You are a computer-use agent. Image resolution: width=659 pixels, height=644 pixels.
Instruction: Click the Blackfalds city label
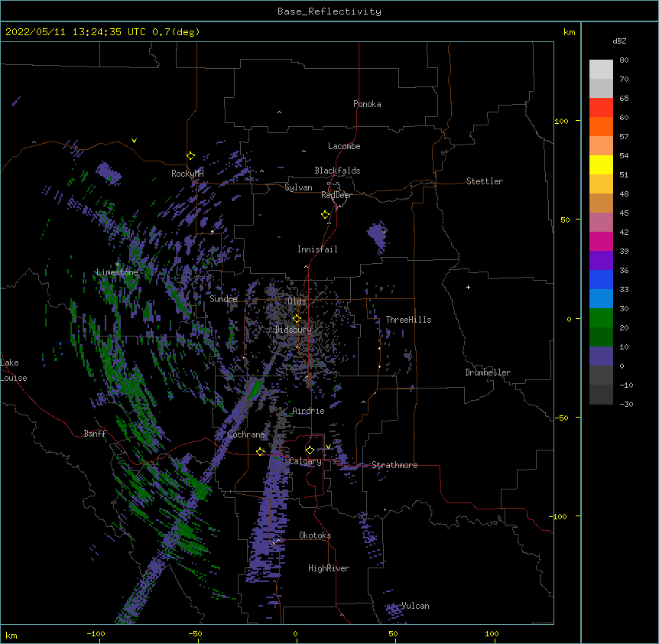[337, 171]
